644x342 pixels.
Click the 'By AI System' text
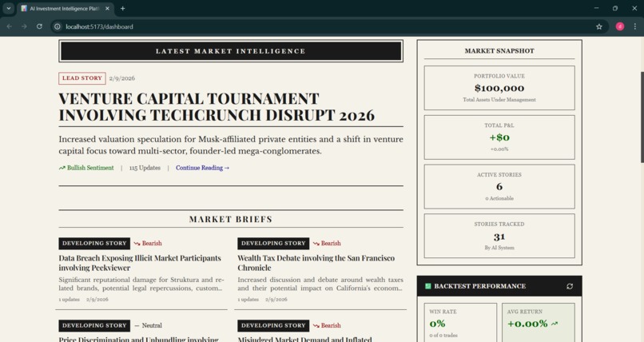[499, 248]
